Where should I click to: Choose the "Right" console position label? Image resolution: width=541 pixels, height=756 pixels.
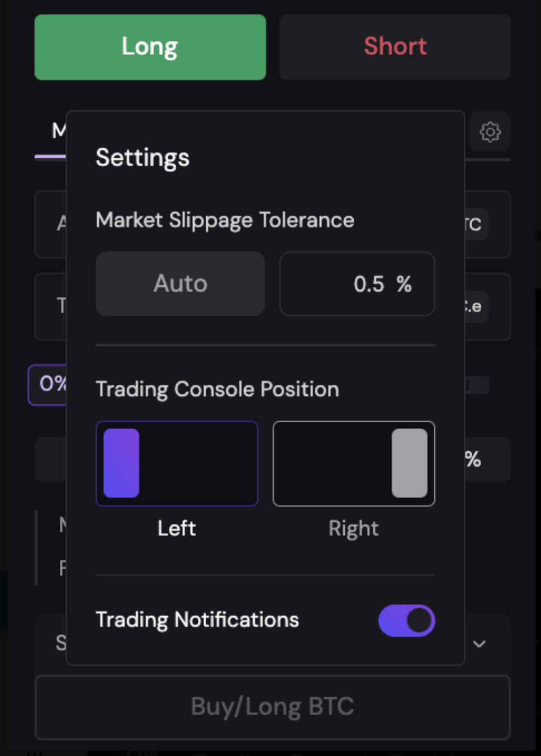pyautogui.click(x=353, y=528)
